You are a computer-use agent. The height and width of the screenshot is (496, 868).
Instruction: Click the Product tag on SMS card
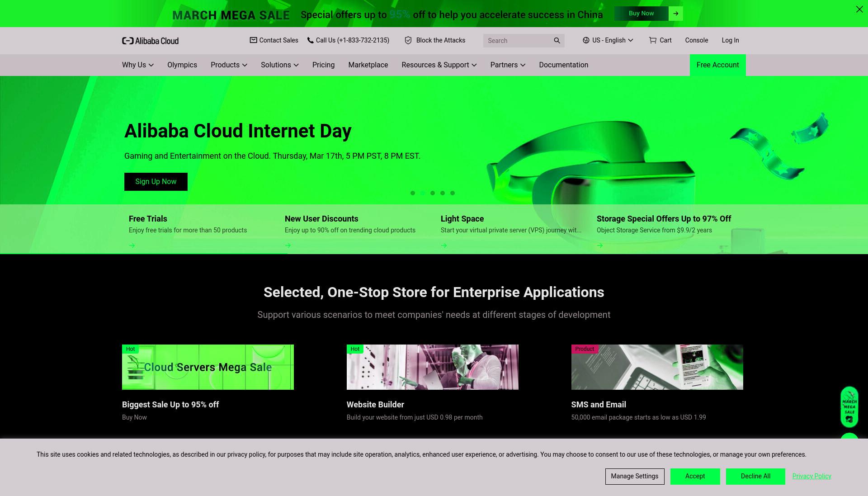click(585, 349)
